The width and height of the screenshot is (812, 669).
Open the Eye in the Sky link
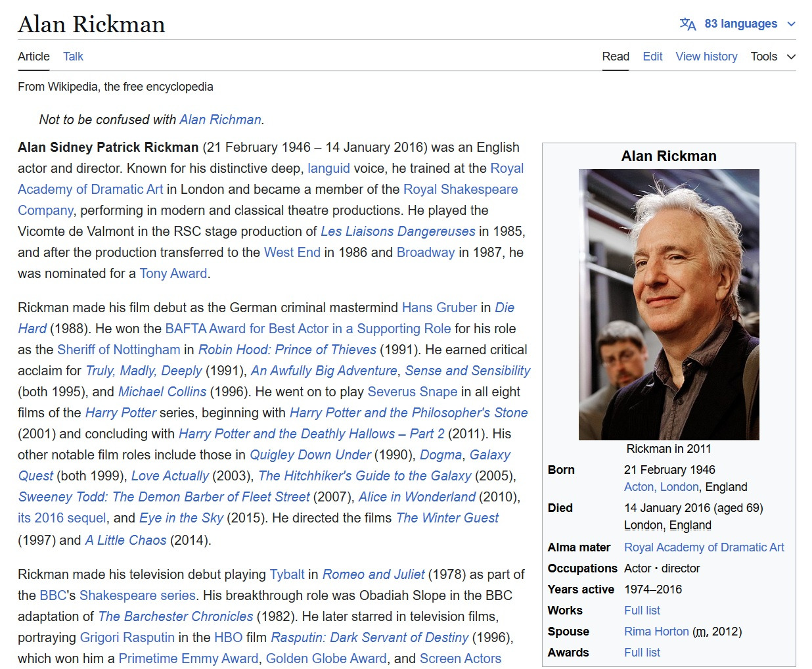pyautogui.click(x=181, y=518)
